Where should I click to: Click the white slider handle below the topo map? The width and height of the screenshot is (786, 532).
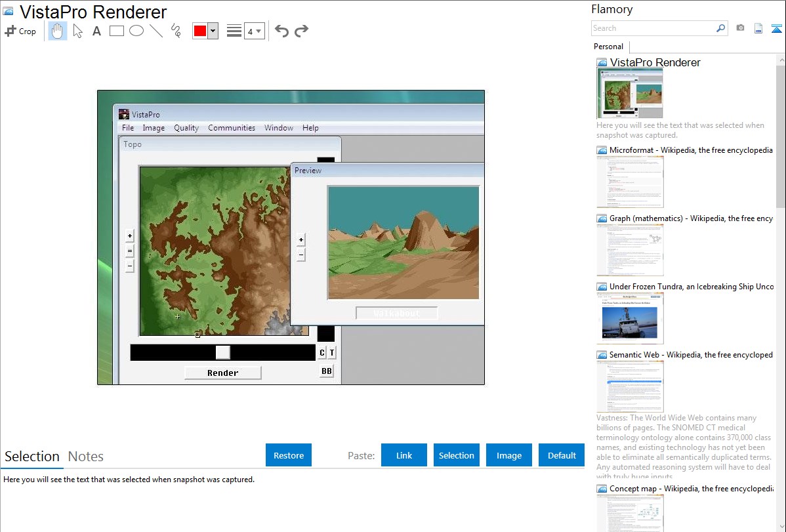[x=222, y=352]
